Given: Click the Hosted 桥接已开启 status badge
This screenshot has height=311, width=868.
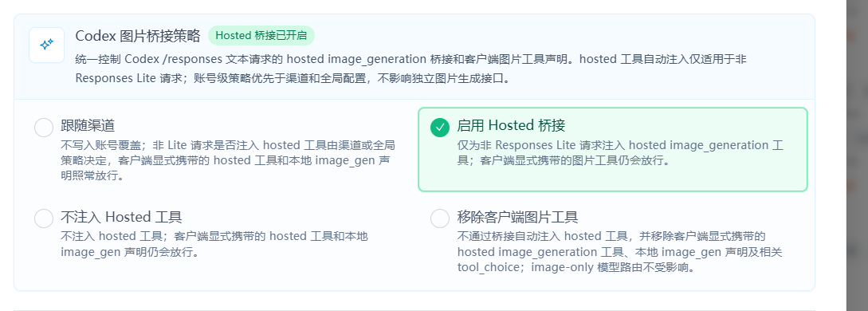Looking at the screenshot, I should pyautogui.click(x=261, y=35).
